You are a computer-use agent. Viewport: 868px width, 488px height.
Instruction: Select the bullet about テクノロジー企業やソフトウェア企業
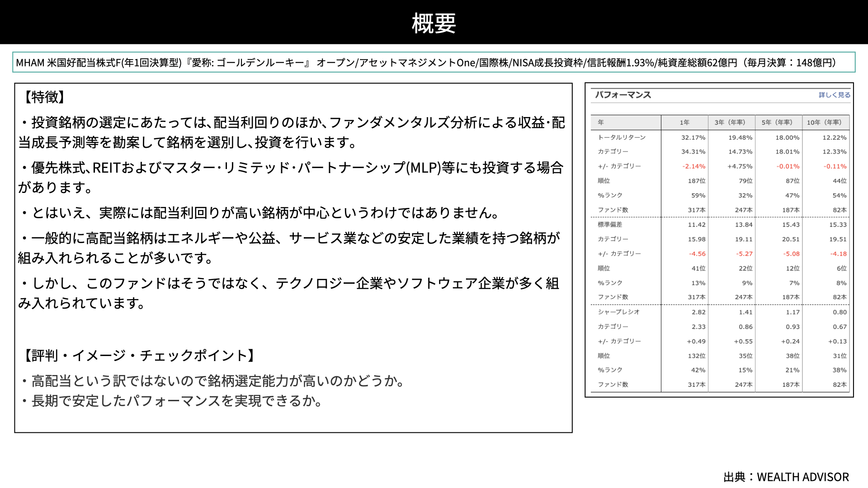coord(289,293)
